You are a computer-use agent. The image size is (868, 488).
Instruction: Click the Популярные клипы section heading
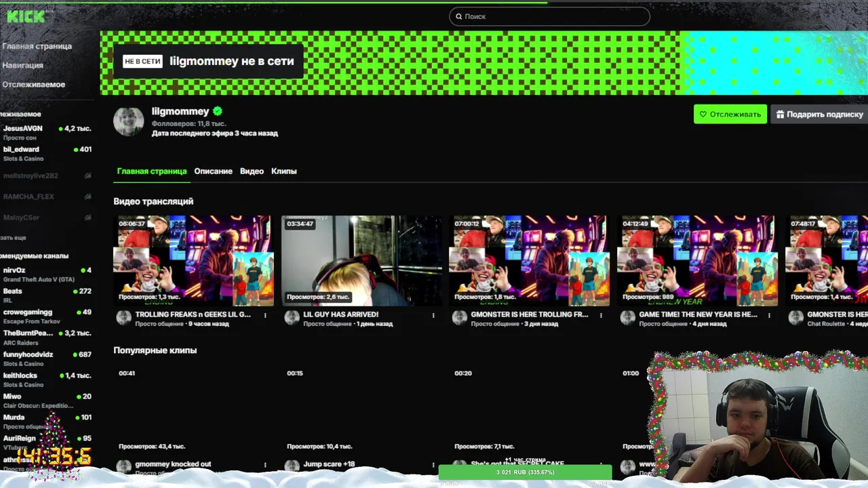(155, 350)
